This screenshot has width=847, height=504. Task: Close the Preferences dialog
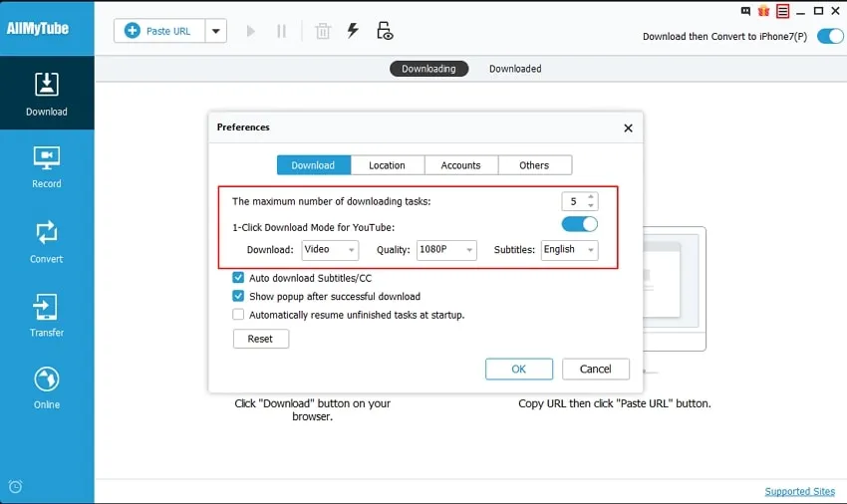[x=628, y=128]
